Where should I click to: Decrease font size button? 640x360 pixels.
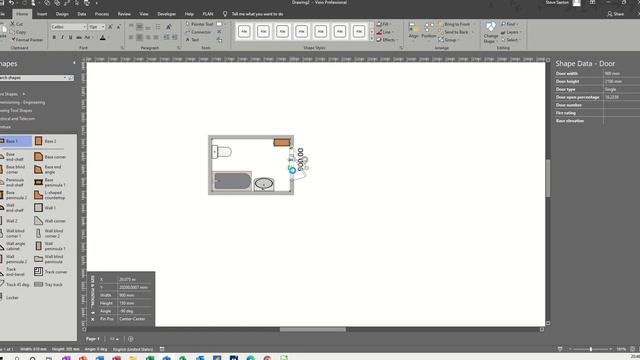(118, 27)
